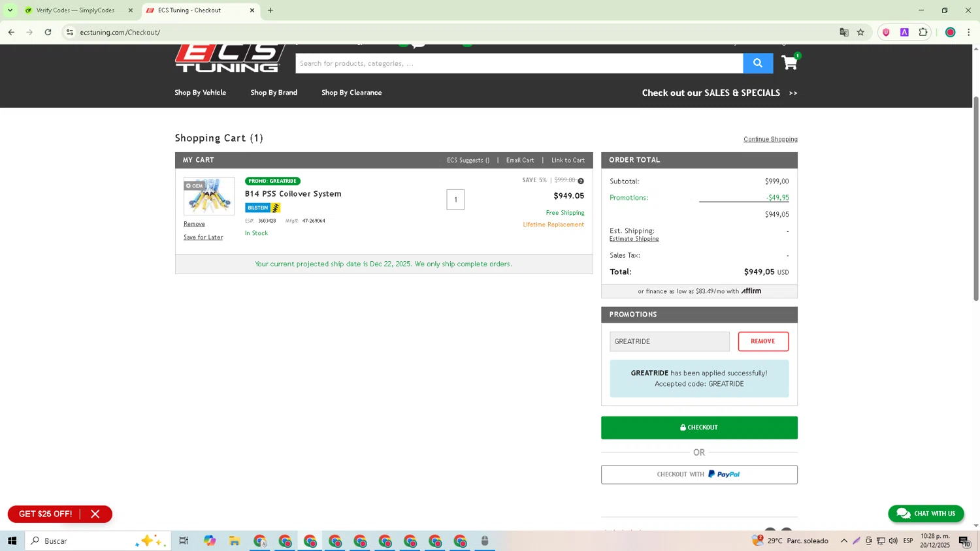Image resolution: width=980 pixels, height=551 pixels.
Task: Click GET $25 OFF! banner
Action: 45,514
